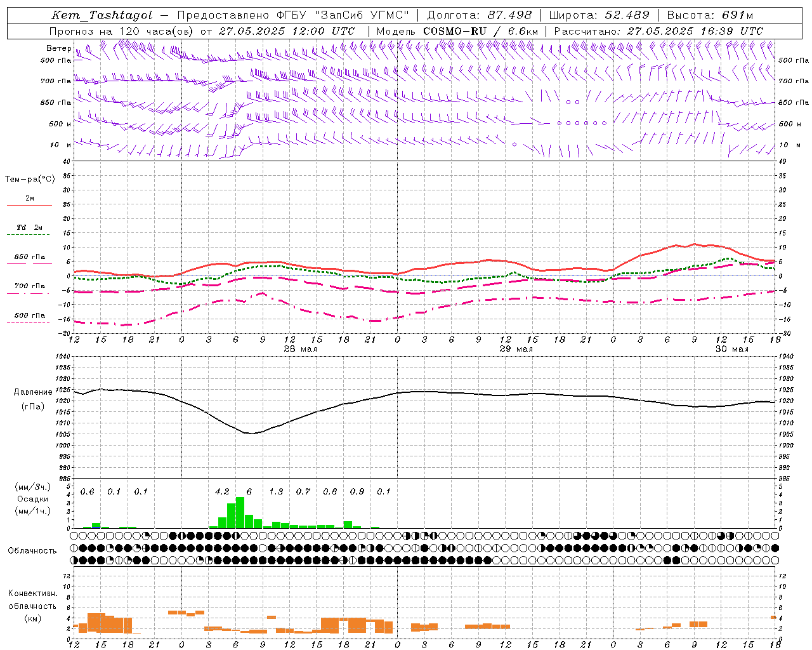
Task: Click the forecast start time 27.05.2025 12:00 UTC
Action: [287, 31]
